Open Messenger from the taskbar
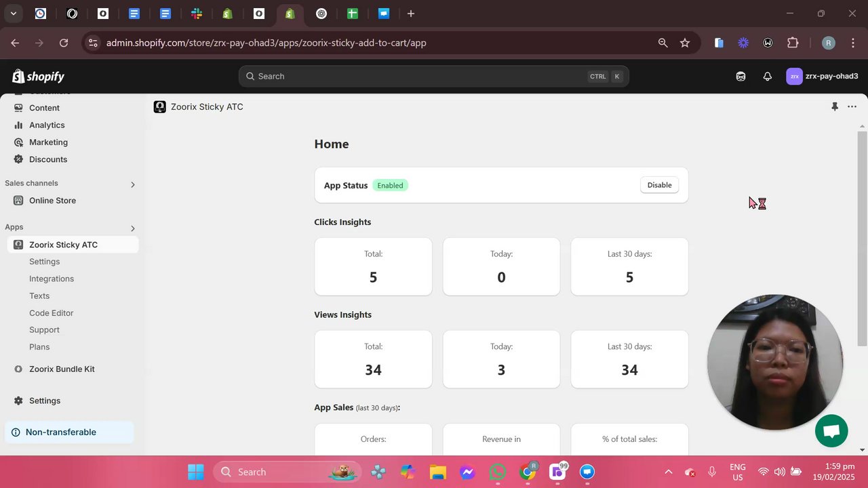The height and width of the screenshot is (488, 868). [x=467, y=472]
